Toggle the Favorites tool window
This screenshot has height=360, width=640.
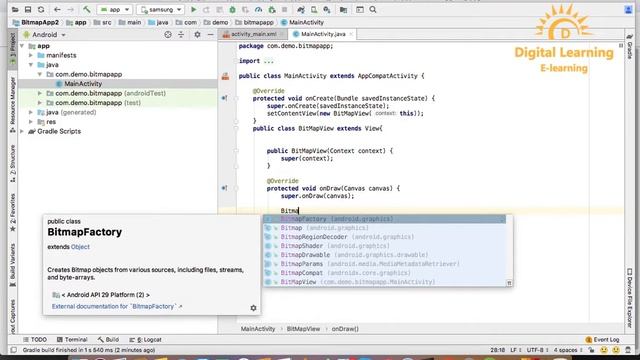coord(13,212)
